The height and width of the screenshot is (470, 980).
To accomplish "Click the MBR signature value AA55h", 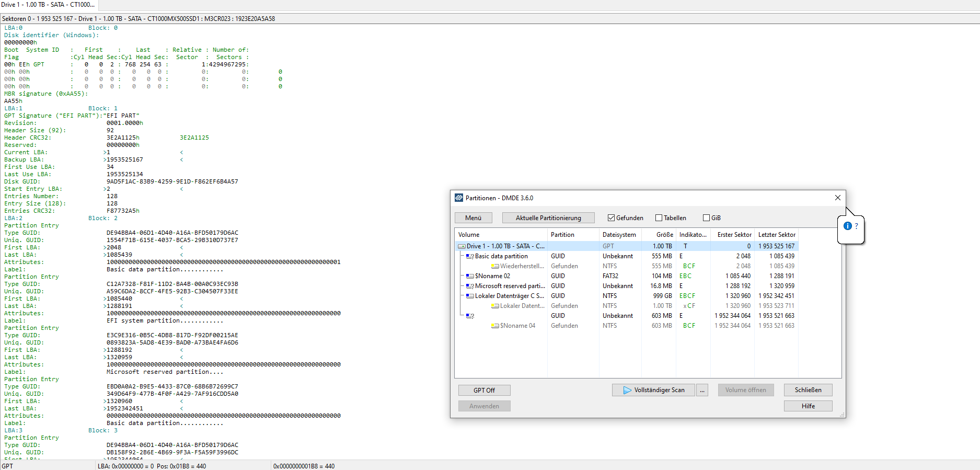I will [x=13, y=101].
